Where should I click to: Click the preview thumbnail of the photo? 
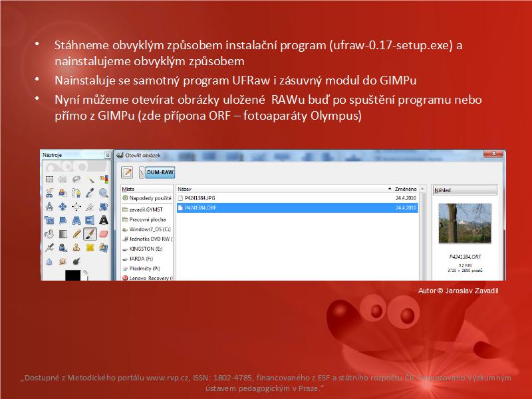pyautogui.click(x=465, y=223)
